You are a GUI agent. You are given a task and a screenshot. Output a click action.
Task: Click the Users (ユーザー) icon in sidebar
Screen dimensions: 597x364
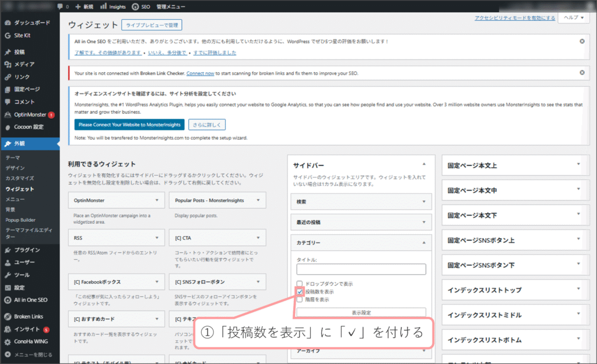point(8,262)
